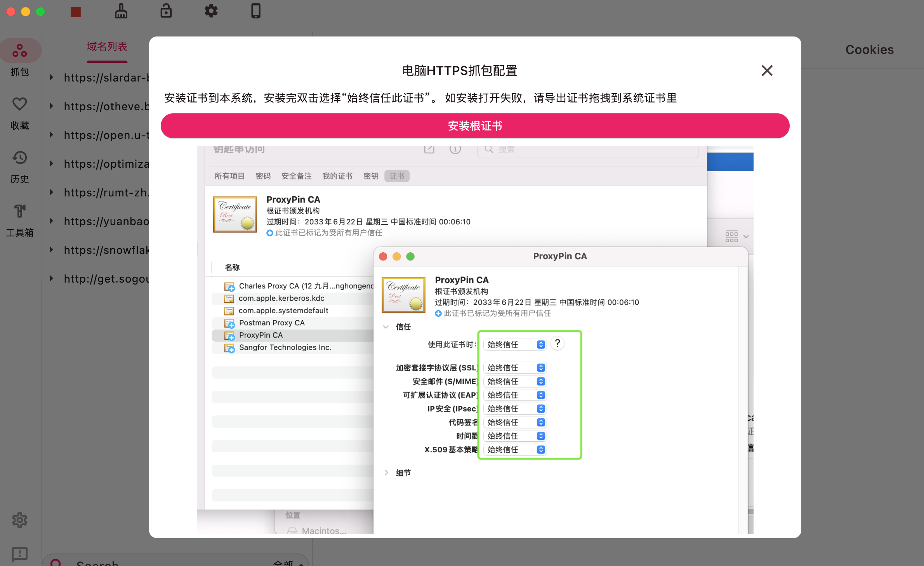Open app settings via gear at sidebar bottom
Image resolution: width=924 pixels, height=566 pixels.
tap(19, 520)
